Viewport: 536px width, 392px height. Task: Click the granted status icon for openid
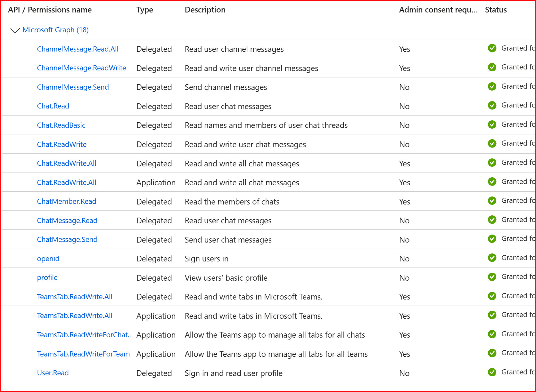pyautogui.click(x=492, y=258)
